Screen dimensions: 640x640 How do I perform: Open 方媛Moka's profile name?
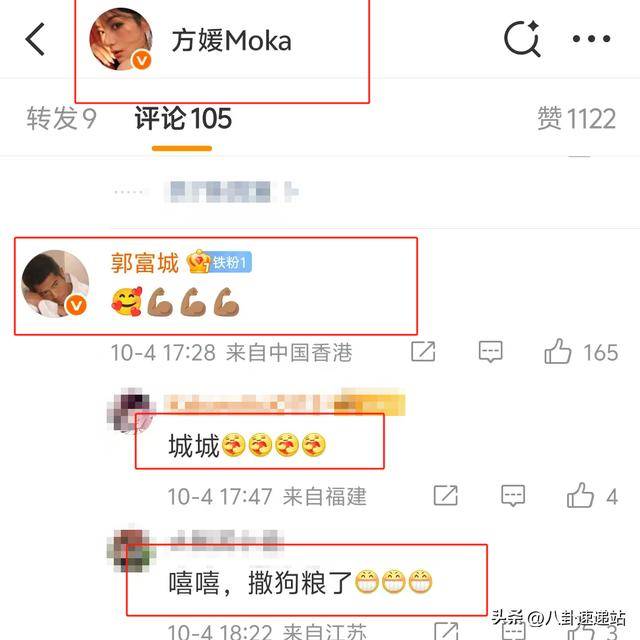pos(231,41)
